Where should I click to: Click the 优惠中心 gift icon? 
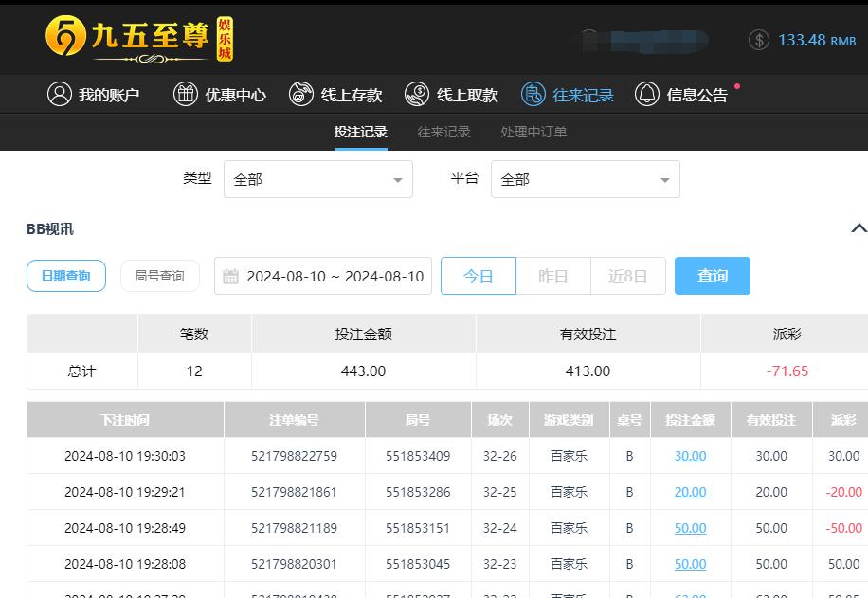click(x=185, y=94)
